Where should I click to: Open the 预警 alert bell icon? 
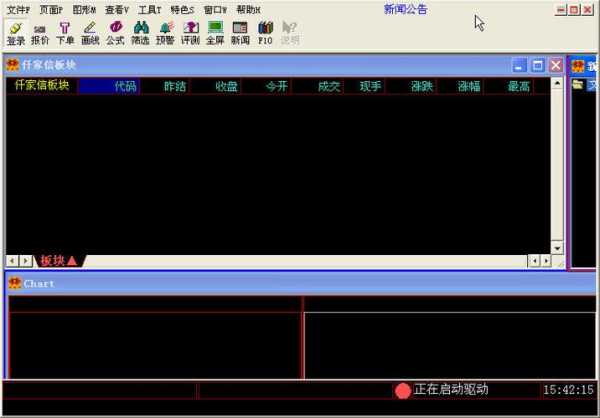coord(165,33)
